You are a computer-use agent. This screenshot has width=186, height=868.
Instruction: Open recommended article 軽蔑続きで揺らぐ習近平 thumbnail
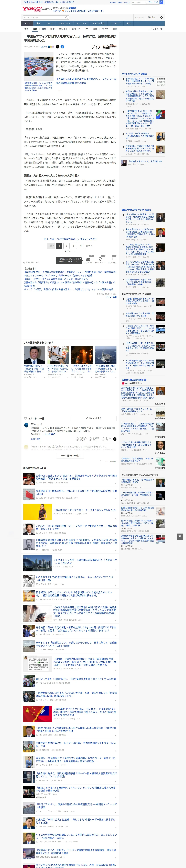(x=34, y=355)
